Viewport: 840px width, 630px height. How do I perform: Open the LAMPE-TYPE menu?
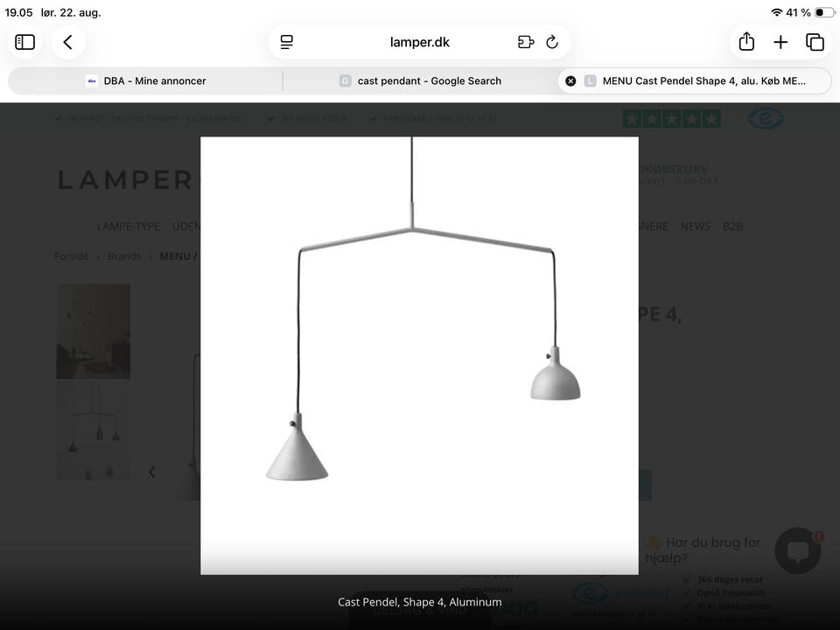pos(128,226)
